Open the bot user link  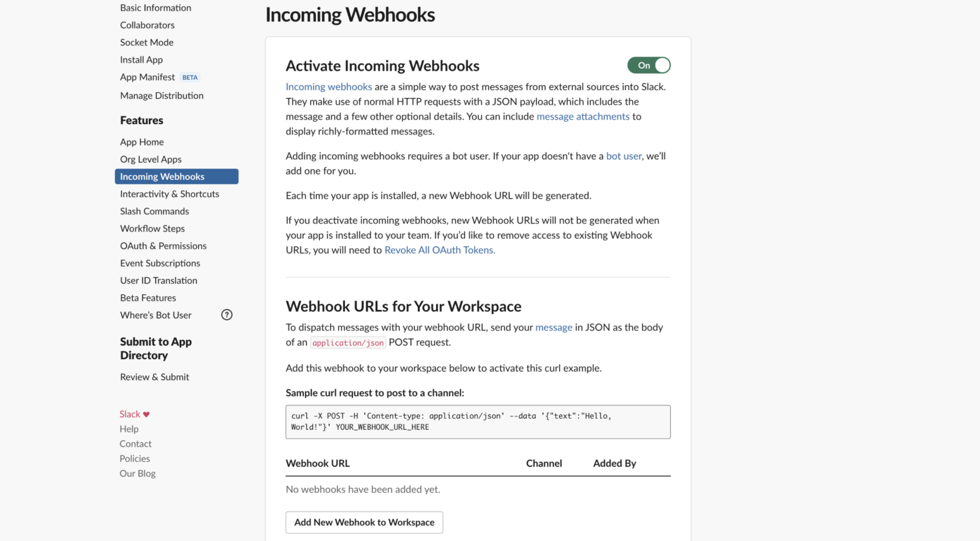pyautogui.click(x=623, y=156)
